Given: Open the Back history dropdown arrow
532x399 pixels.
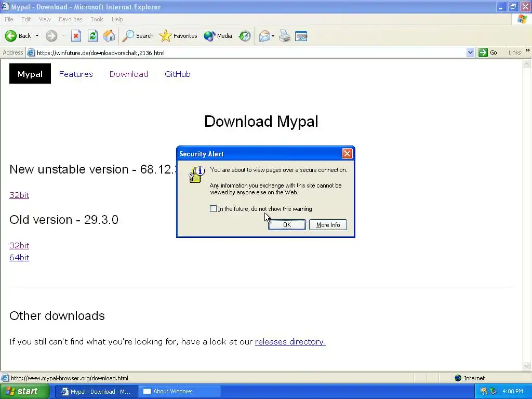Looking at the screenshot, I should (37, 36).
